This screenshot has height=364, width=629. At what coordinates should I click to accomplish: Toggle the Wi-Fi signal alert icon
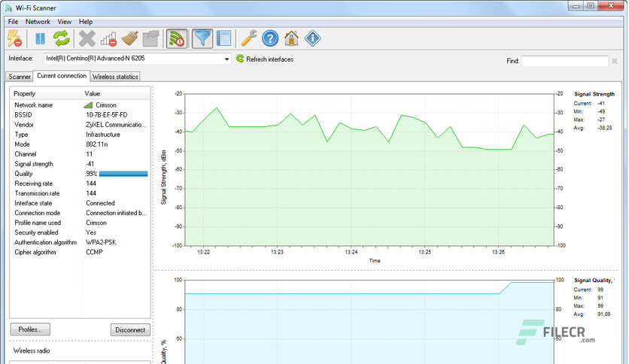point(177,39)
